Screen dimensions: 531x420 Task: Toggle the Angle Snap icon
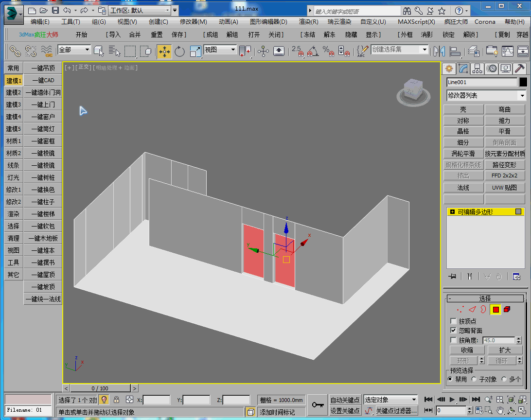click(x=313, y=52)
